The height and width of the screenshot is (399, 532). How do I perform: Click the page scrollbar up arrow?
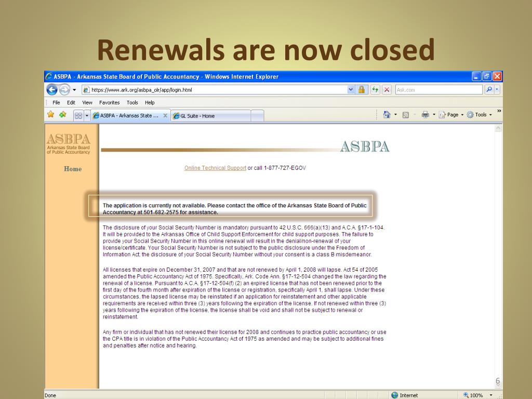click(498, 128)
